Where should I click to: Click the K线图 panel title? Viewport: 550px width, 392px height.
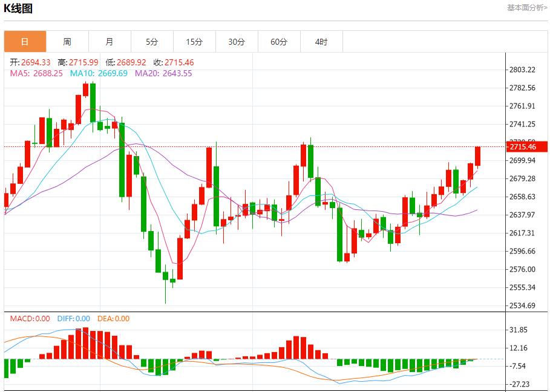(x=18, y=8)
